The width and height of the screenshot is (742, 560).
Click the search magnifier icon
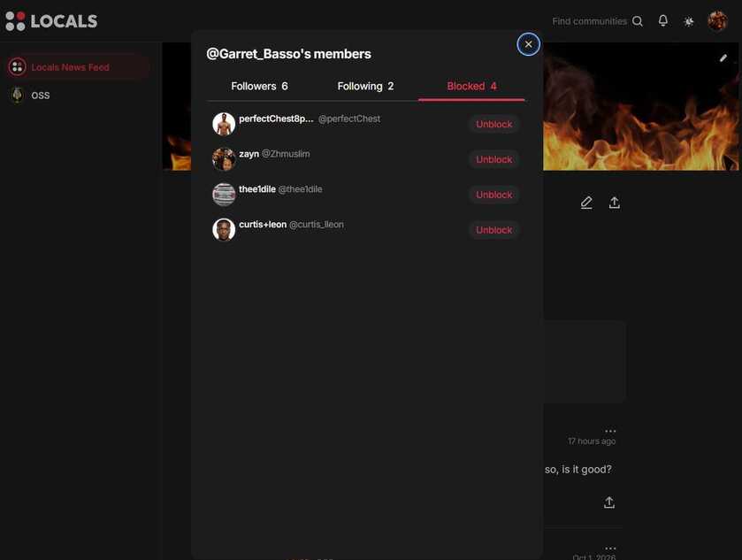[638, 21]
